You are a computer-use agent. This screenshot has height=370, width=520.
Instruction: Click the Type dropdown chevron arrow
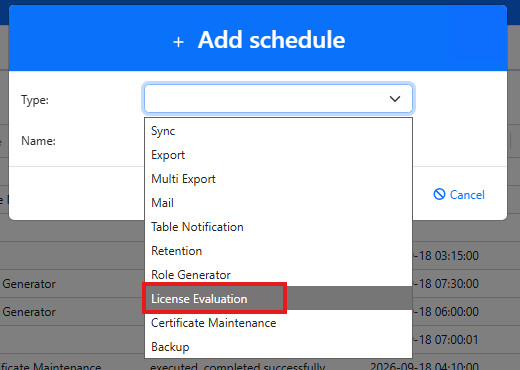395,99
